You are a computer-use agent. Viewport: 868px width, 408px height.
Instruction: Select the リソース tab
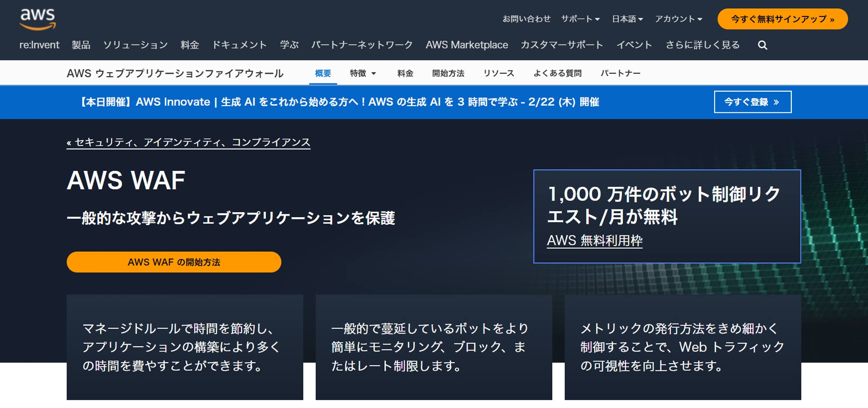[x=499, y=73]
